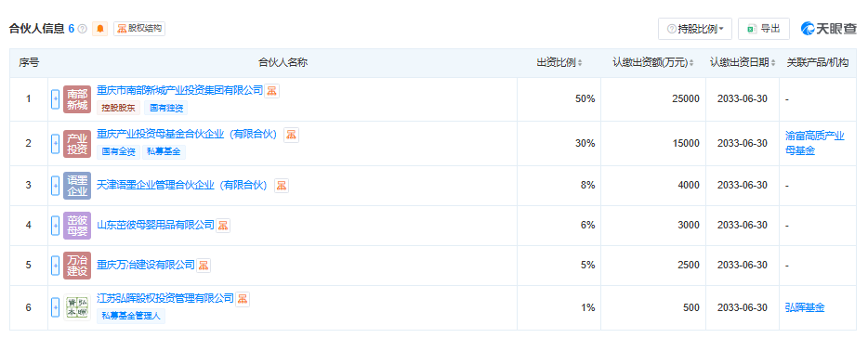The width and height of the screenshot is (868, 338).
Task: Open the 持股比例 dropdown
Action: [695, 29]
